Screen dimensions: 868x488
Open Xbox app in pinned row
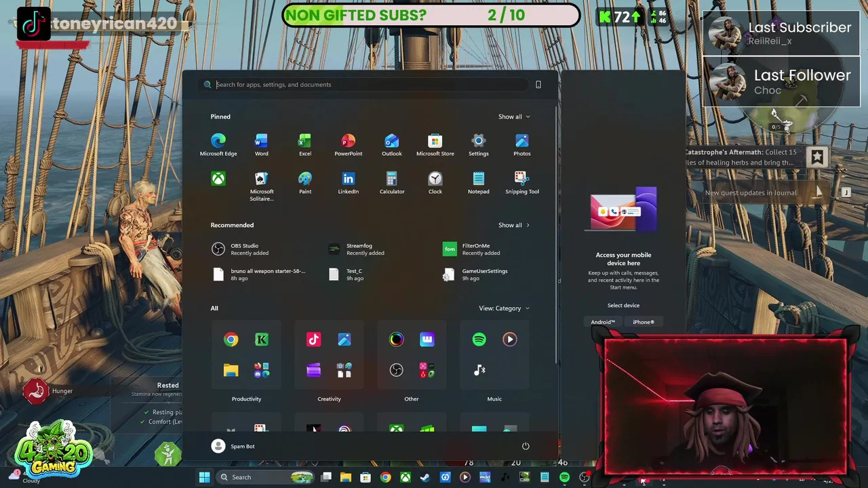218,179
